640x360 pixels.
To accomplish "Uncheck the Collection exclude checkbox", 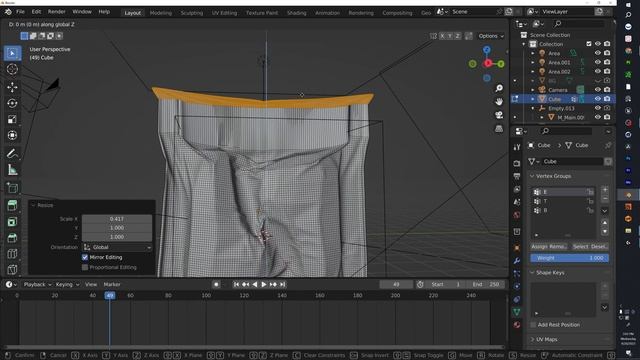I will click(x=589, y=44).
